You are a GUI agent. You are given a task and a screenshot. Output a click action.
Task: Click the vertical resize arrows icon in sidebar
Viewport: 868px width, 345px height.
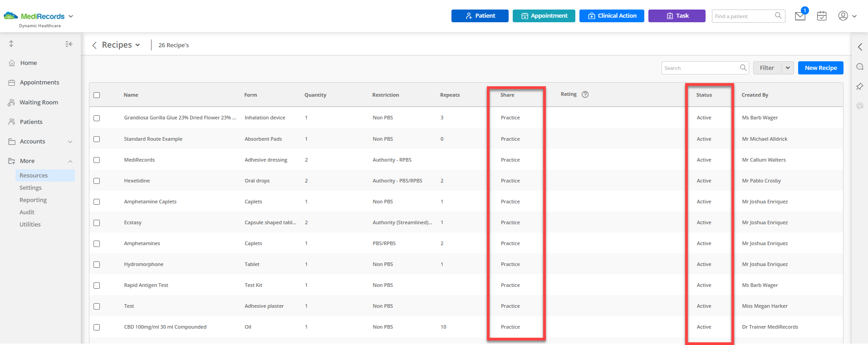pos(11,44)
